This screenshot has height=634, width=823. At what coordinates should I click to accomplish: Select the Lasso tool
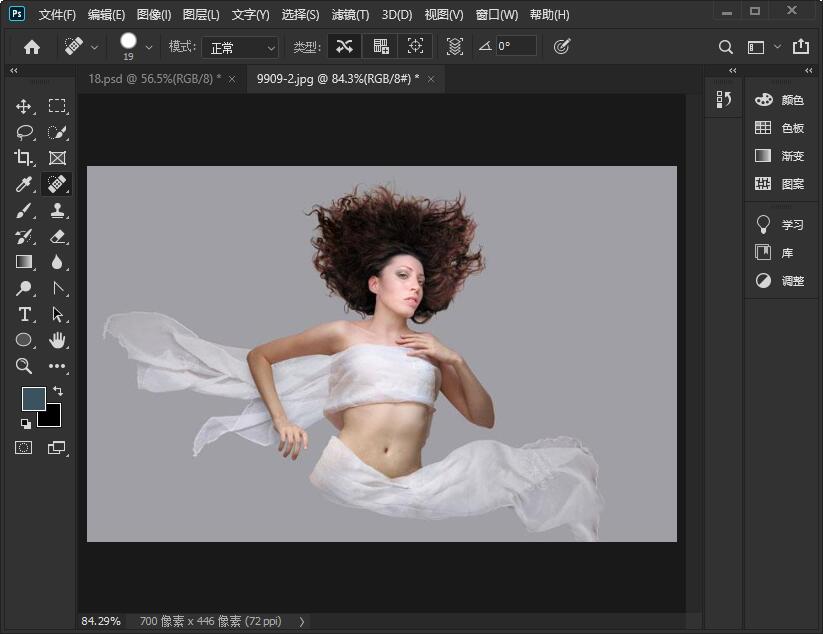tap(24, 132)
